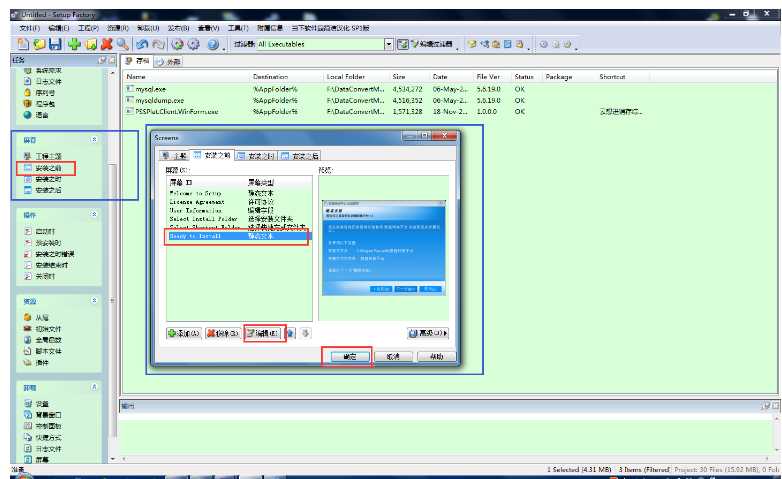The image size is (782, 479).
Task: Collapse the 资源 sidebar section chevron
Action: [94, 300]
